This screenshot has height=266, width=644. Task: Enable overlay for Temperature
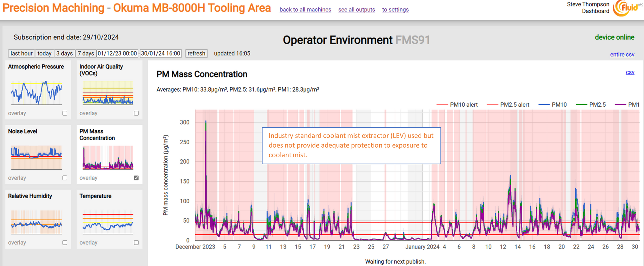[x=136, y=243]
